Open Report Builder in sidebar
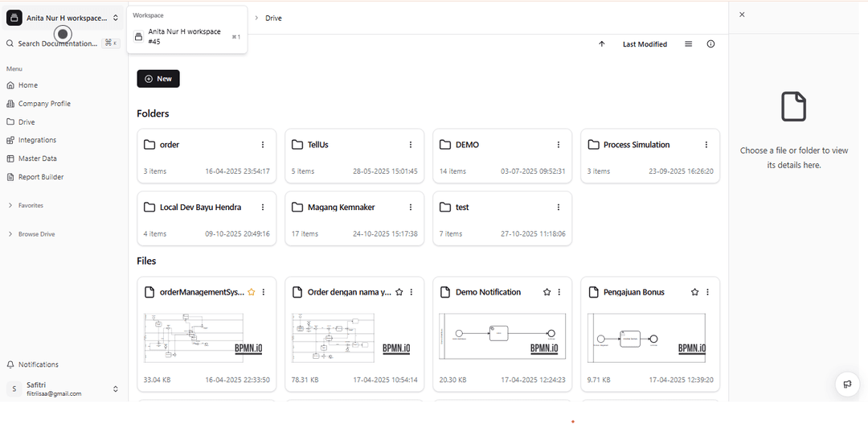Viewport: 868px width, 424px height. tap(35, 177)
